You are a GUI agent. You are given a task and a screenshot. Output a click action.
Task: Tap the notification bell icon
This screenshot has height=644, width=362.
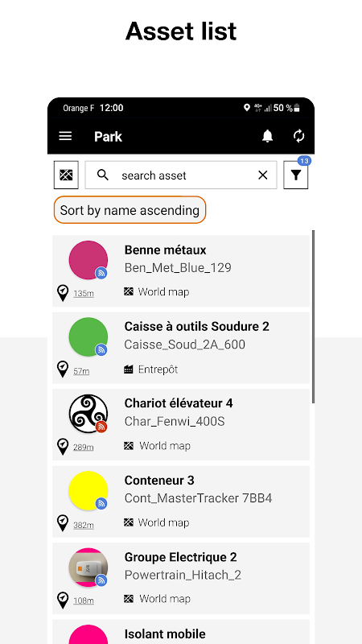coord(268,136)
